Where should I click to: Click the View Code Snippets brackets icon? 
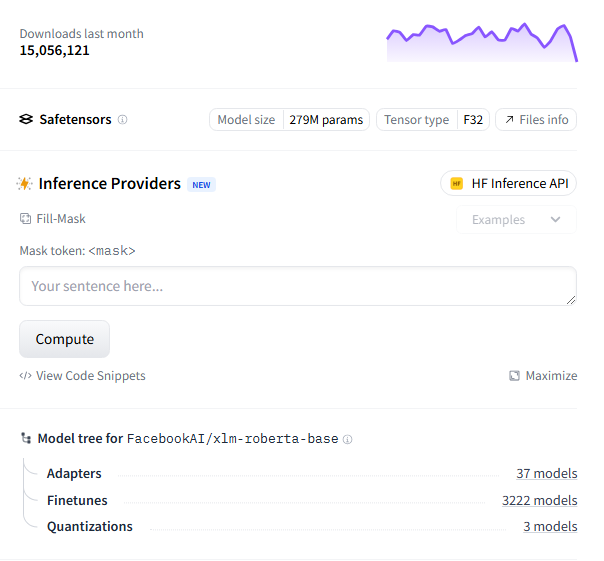tap(25, 375)
